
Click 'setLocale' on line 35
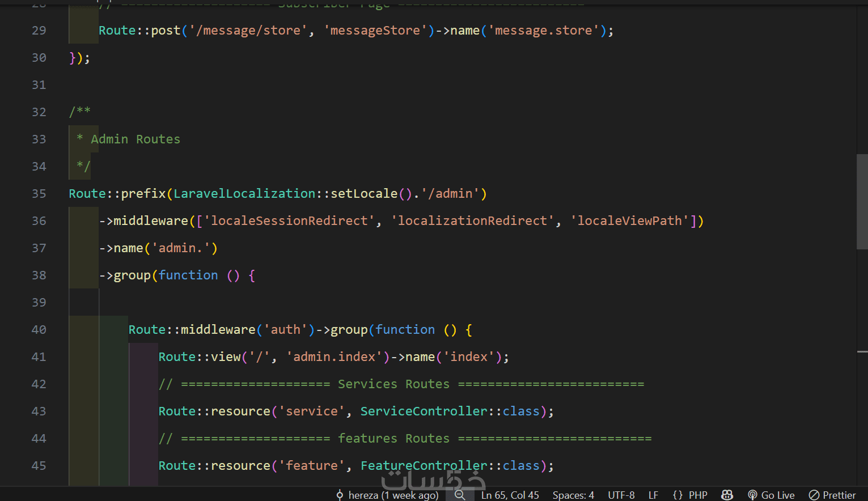tap(365, 194)
